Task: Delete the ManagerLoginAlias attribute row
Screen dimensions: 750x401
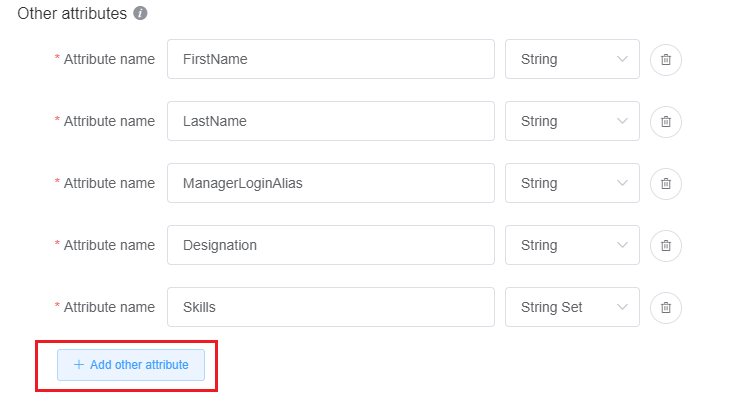Action: click(666, 184)
